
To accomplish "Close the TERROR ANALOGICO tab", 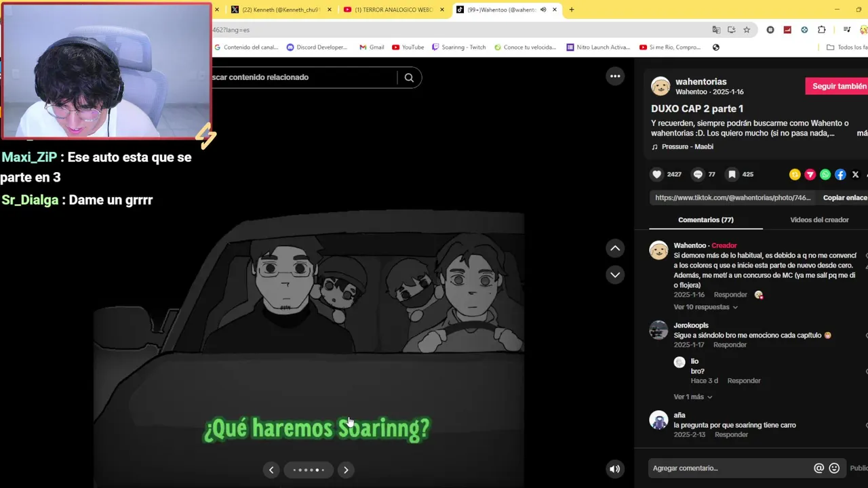I will pyautogui.click(x=442, y=9).
